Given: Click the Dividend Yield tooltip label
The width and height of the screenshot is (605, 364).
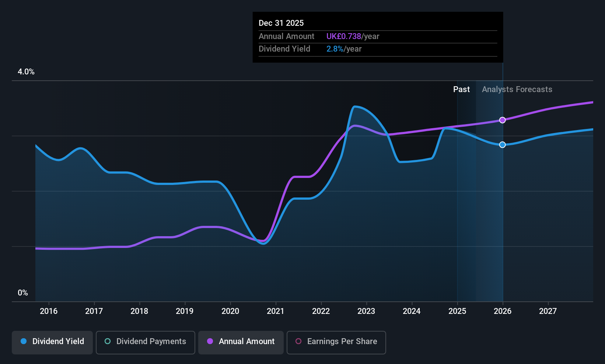Looking at the screenshot, I should click(284, 49).
